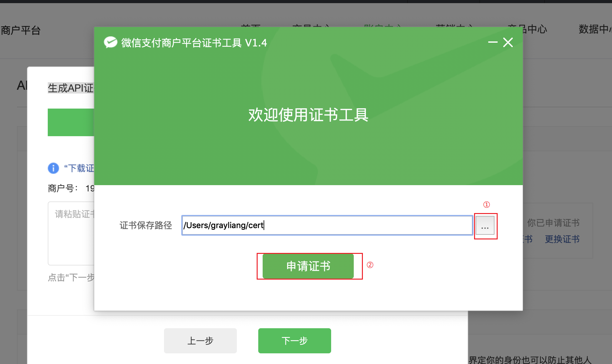Viewport: 612px width, 364px height.
Task: Click the dialog title 微信支付商户平台证书工具 V1.4
Action: (194, 43)
